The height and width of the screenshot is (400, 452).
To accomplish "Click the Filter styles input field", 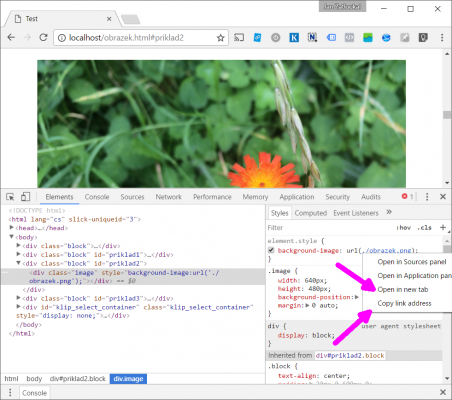I will [330, 228].
